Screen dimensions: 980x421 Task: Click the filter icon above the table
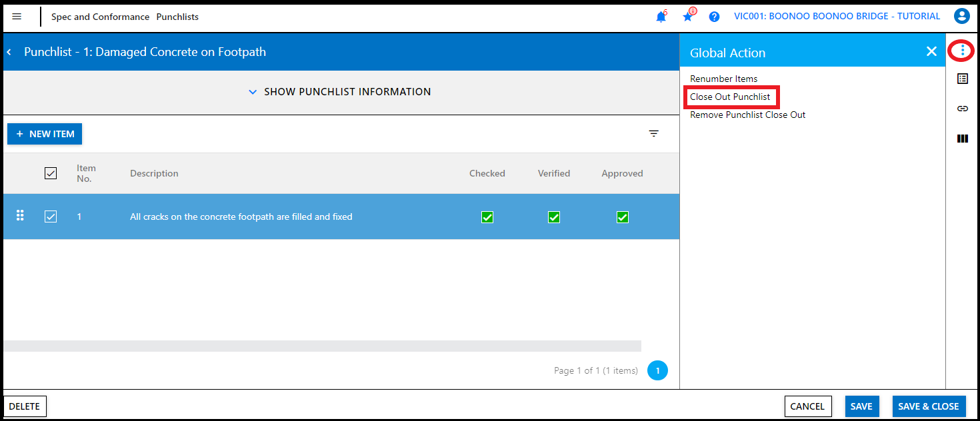pyautogui.click(x=654, y=134)
